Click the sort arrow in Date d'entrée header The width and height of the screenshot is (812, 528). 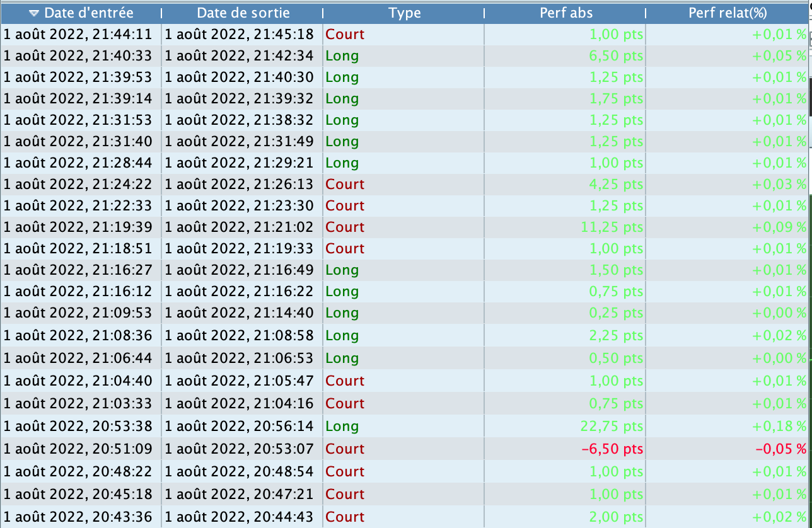coord(34,13)
